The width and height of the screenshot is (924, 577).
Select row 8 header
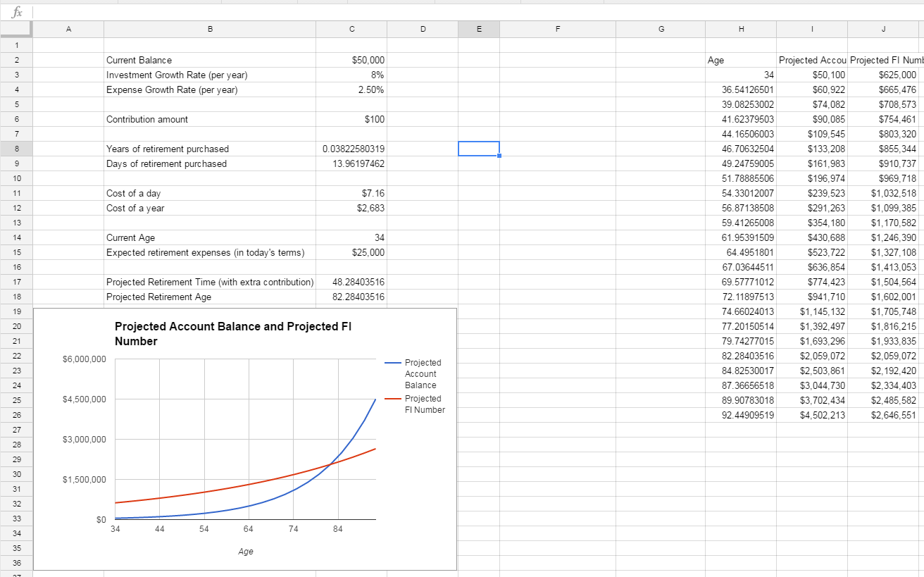coord(15,149)
